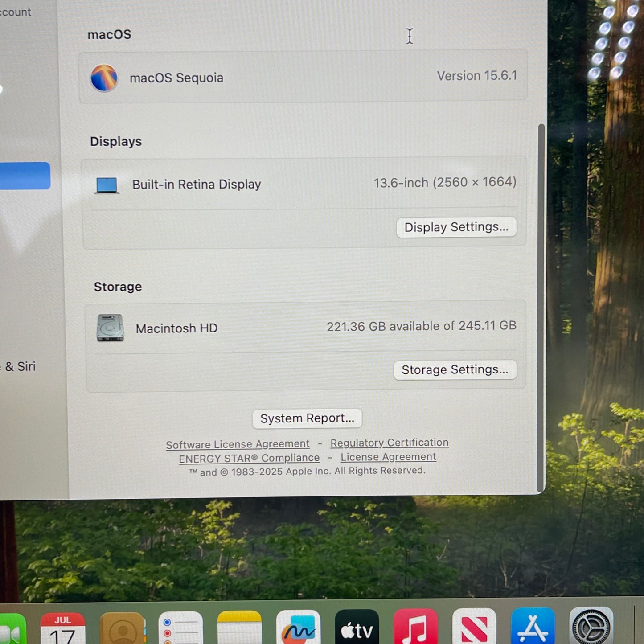The height and width of the screenshot is (644, 644).
Task: Click the Macintosh HD drive icon
Action: (110, 328)
